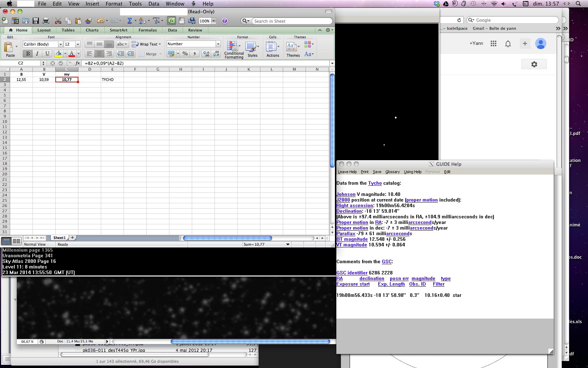Open the template gallery icon

click(15, 21)
